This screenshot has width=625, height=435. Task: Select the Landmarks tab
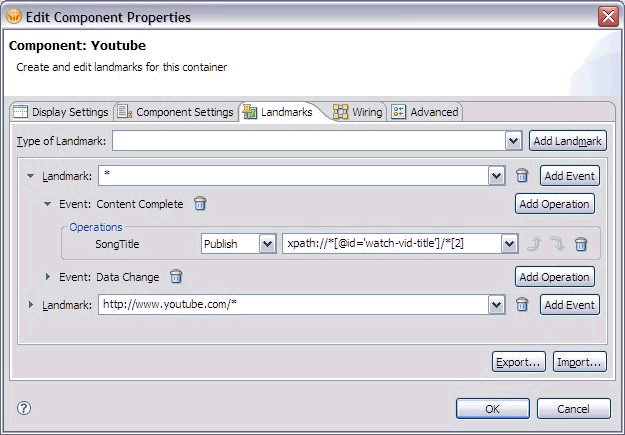(x=279, y=112)
